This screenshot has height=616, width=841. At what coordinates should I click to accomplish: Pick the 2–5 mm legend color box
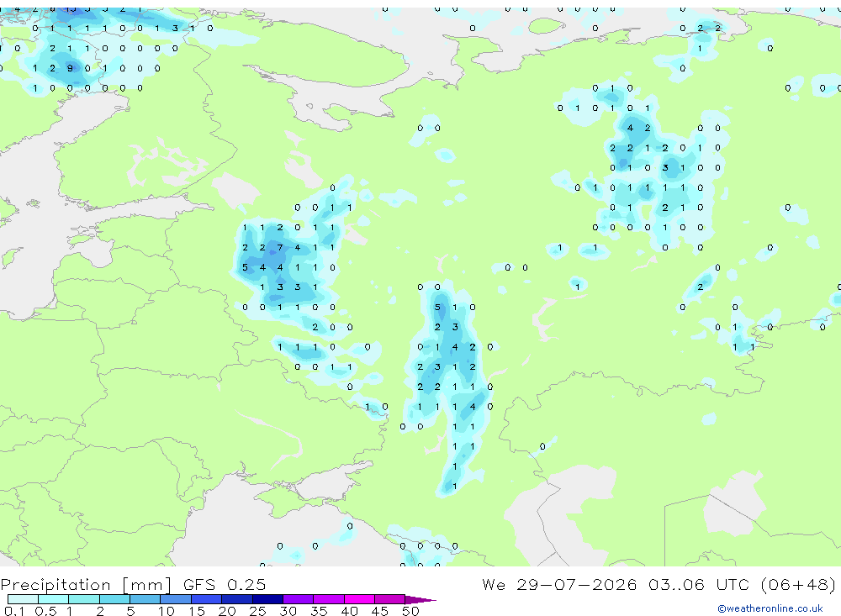pos(114,599)
